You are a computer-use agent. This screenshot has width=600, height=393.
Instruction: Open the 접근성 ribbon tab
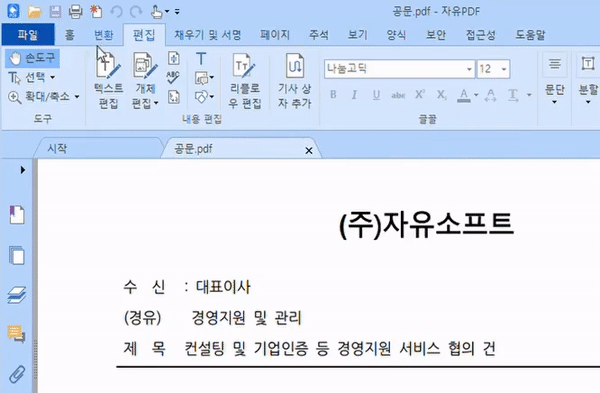481,35
